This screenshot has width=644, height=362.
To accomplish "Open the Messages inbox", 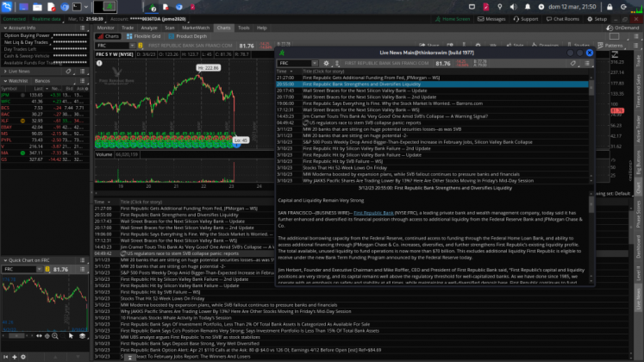I will (x=491, y=19).
